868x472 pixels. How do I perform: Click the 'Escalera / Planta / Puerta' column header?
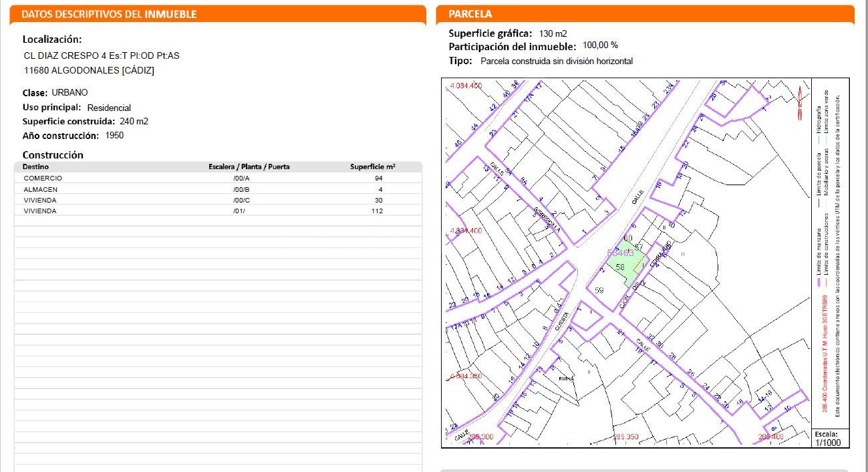249,166
